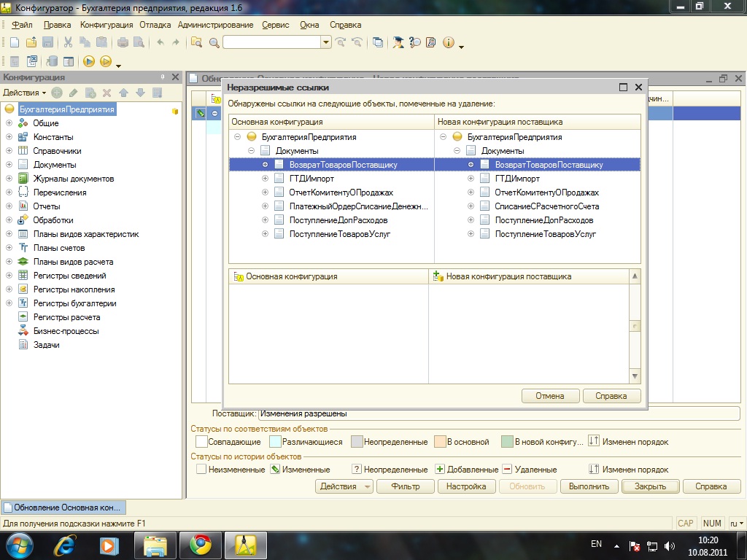Open the Syntax assistant icon with graduate hat
Viewport: 747px width, 560px height.
(398, 42)
